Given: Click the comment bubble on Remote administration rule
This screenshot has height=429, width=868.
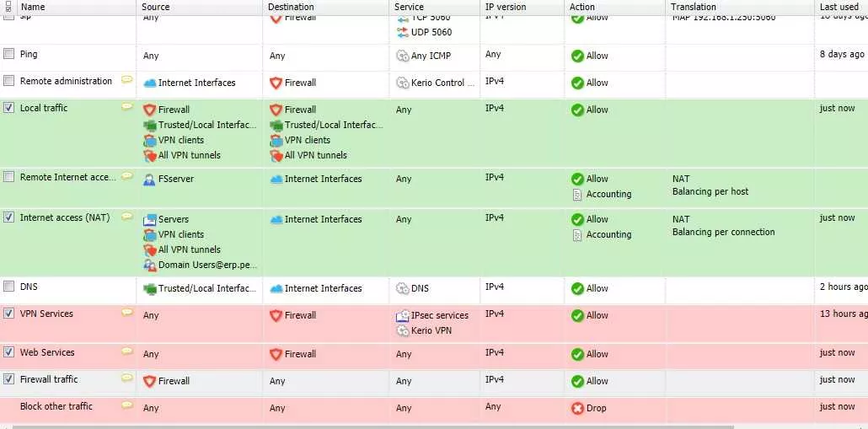Looking at the screenshot, I should [127, 80].
